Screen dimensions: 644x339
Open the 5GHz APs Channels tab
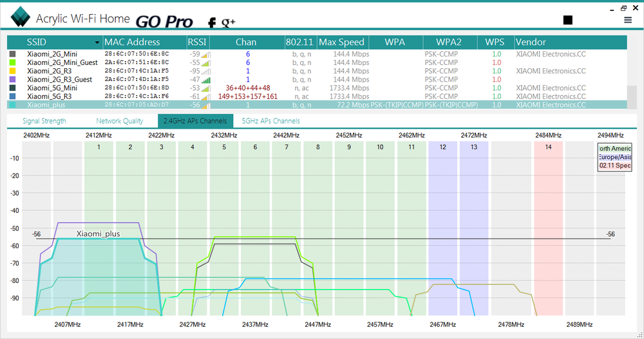click(270, 120)
